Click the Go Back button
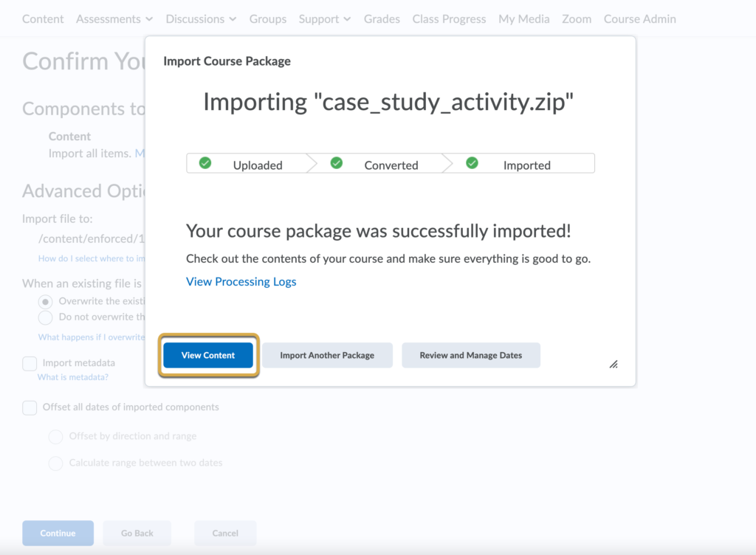Viewport: 756px width, 555px height. pyautogui.click(x=137, y=533)
